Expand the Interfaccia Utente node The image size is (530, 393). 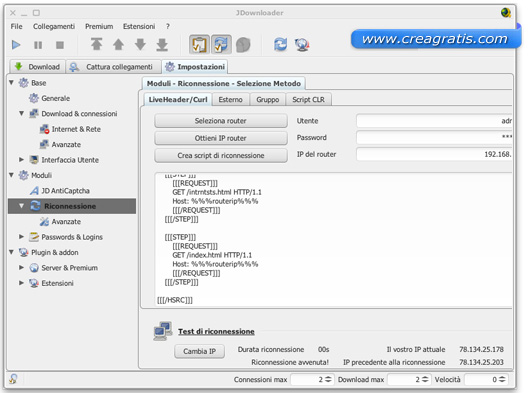[22, 159]
